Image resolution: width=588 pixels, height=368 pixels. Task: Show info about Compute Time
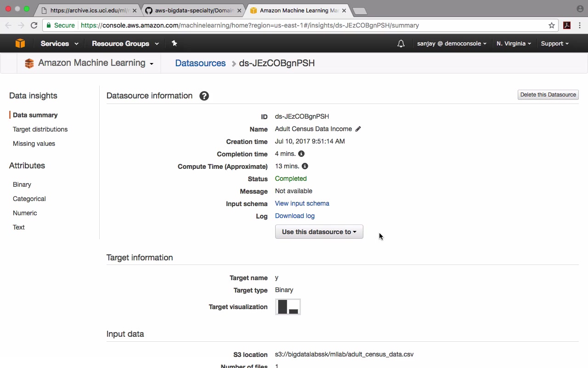(305, 166)
